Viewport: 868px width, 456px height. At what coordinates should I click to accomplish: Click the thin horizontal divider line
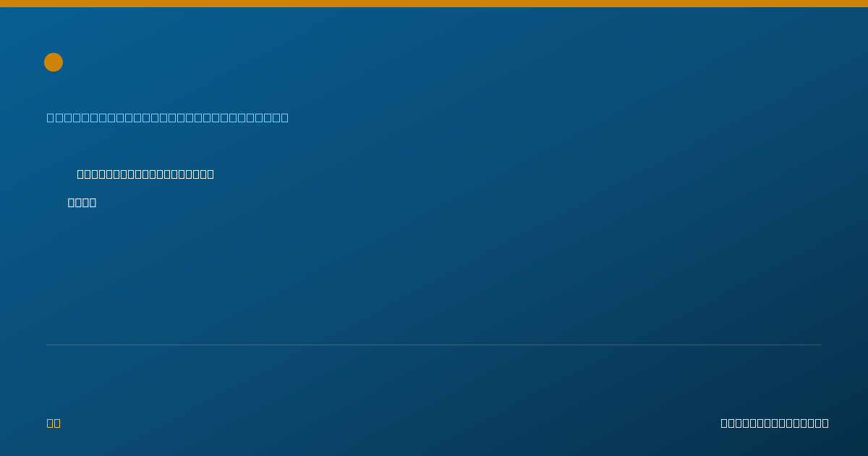434,345
